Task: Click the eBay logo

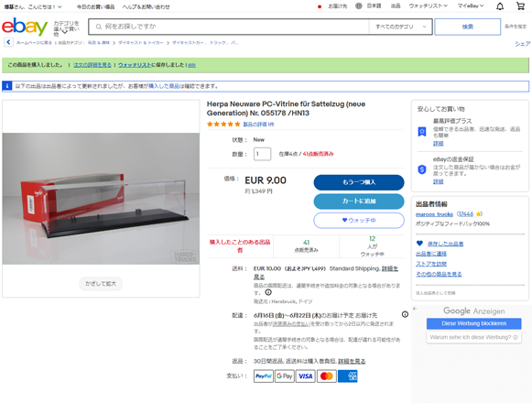Action: (x=25, y=27)
